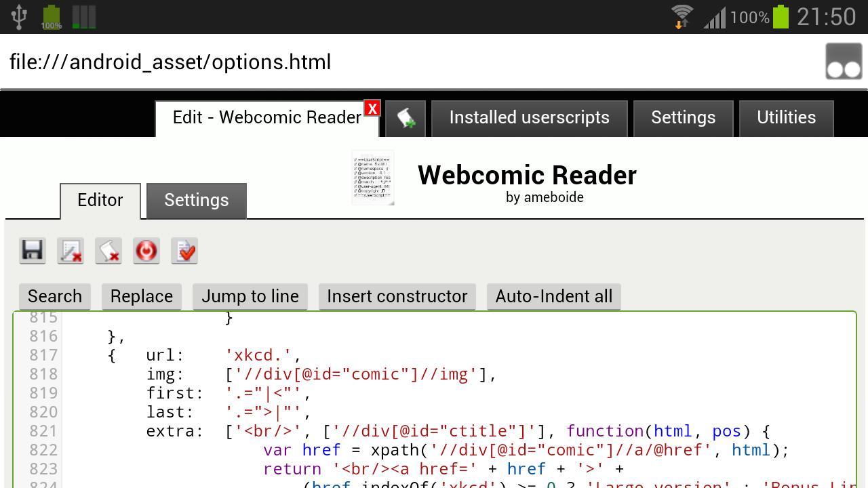
Task: Click the scroll with red X icon
Action: pos(108,250)
